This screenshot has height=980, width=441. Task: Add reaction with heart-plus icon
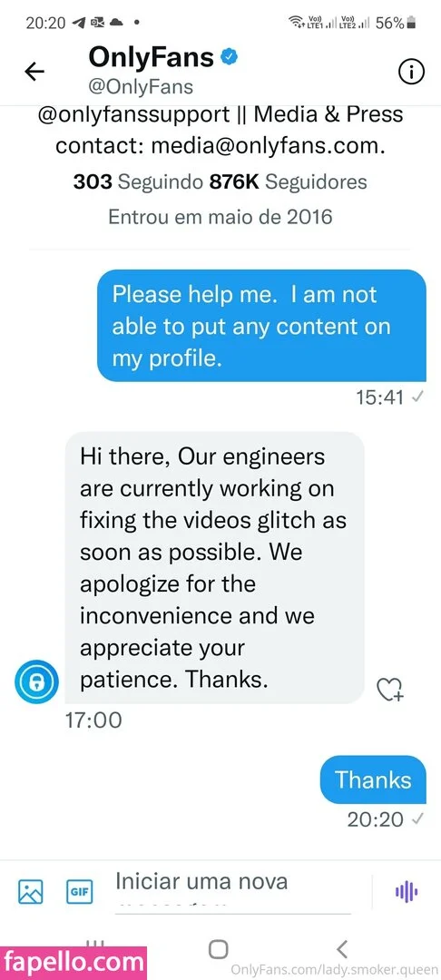tap(391, 690)
